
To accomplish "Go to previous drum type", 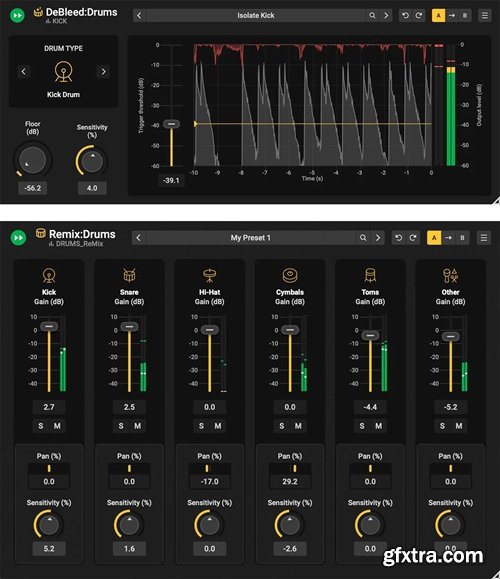I will click(24, 71).
